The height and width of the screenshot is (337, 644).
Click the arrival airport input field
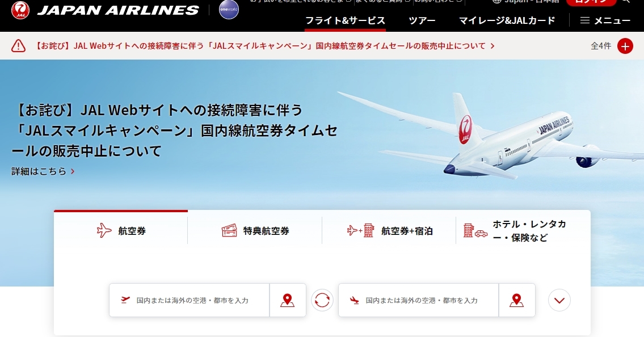[419, 300]
